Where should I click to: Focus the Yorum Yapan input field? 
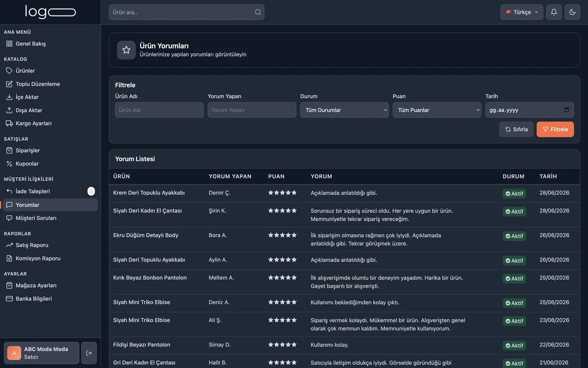252,110
